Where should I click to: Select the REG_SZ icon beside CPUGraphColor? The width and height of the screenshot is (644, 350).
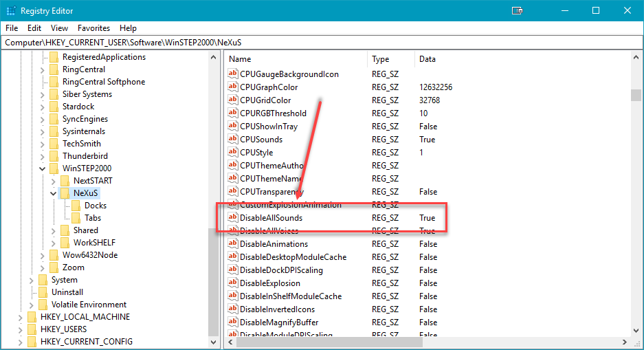[233, 87]
